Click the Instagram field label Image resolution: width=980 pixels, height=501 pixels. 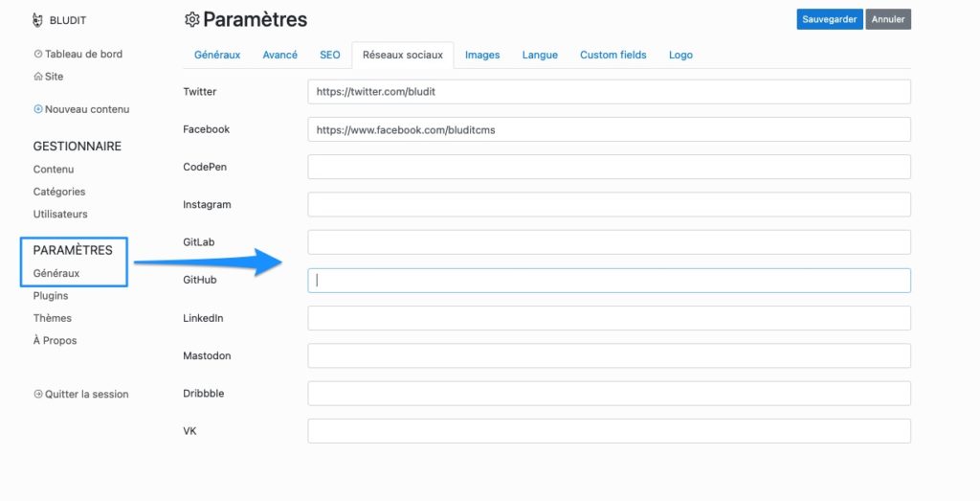click(207, 205)
